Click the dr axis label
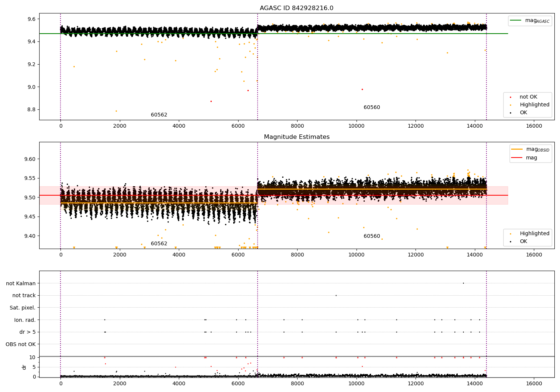The width and height of the screenshot is (560, 392). pos(24,367)
